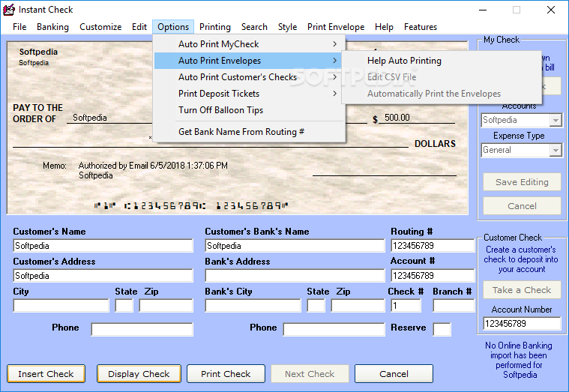Open the Banking menu
The width and height of the screenshot is (569, 392).
click(x=52, y=27)
